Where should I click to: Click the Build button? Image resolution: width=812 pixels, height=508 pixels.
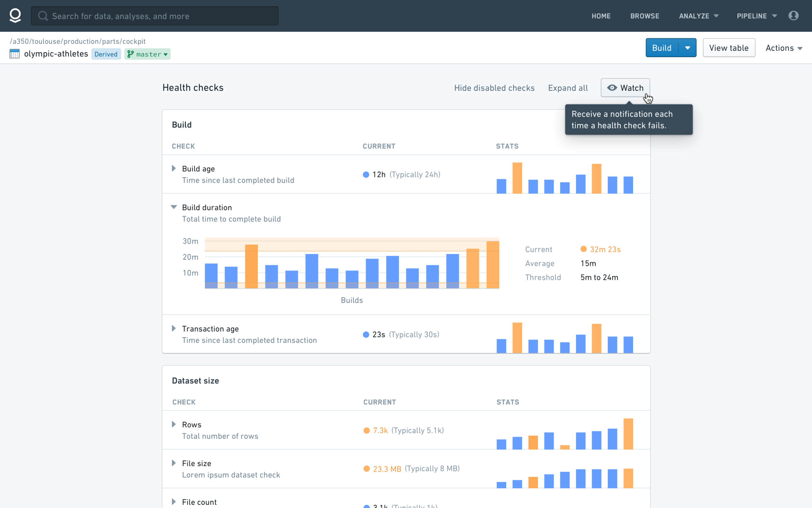point(662,48)
